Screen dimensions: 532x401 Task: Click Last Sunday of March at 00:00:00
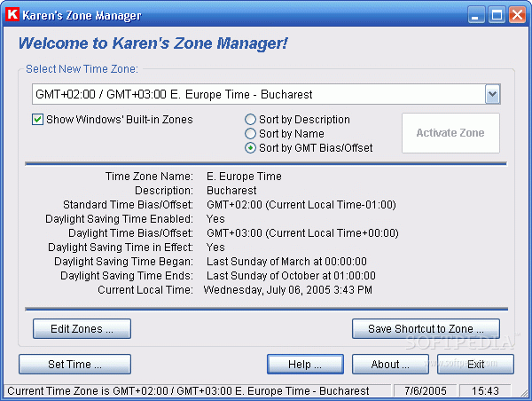click(286, 262)
